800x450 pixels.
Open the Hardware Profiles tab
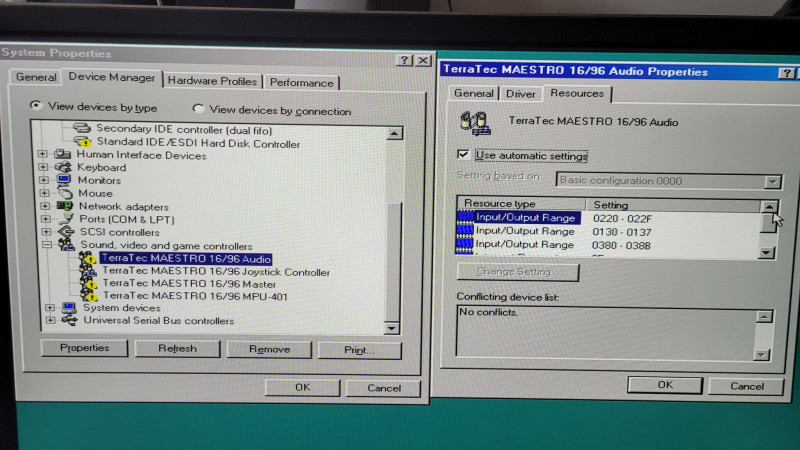tap(212, 81)
